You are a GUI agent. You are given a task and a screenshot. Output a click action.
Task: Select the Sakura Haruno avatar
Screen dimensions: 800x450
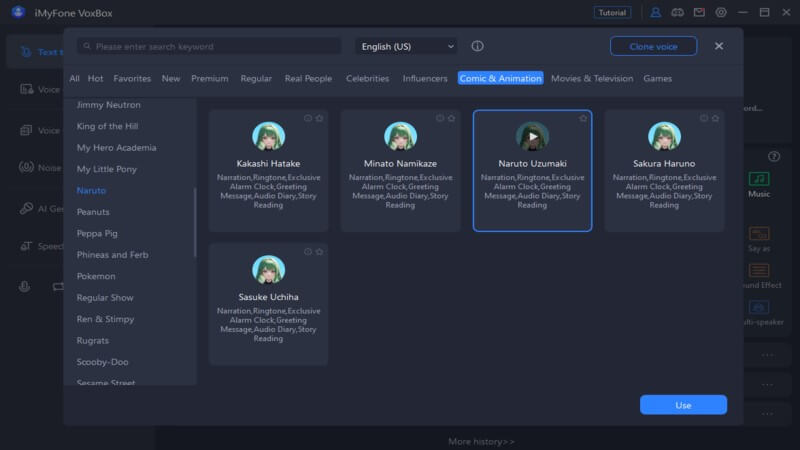pos(664,136)
